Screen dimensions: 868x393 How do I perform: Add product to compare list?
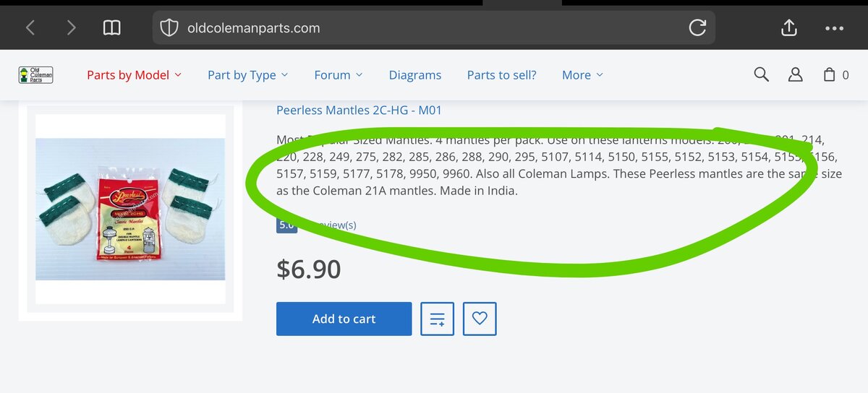pos(437,319)
